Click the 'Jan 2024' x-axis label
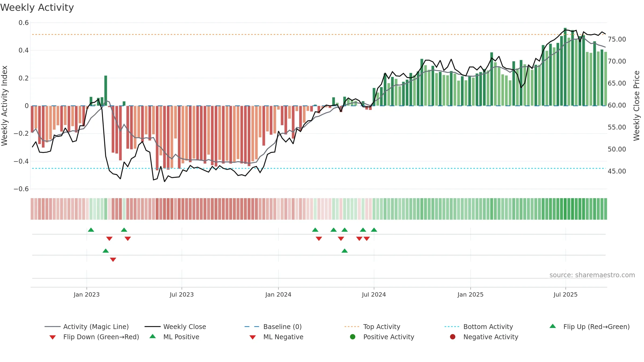The image size is (644, 362). [278, 294]
